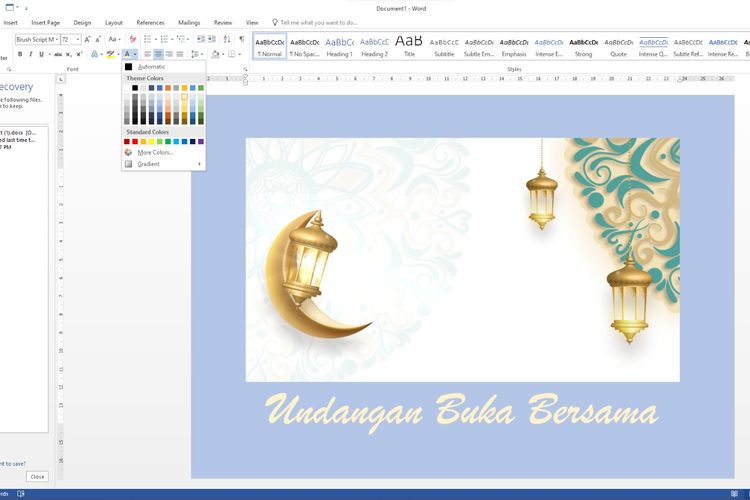Center align the paragraph text
Image resolution: width=750 pixels, height=500 pixels.
[158, 54]
